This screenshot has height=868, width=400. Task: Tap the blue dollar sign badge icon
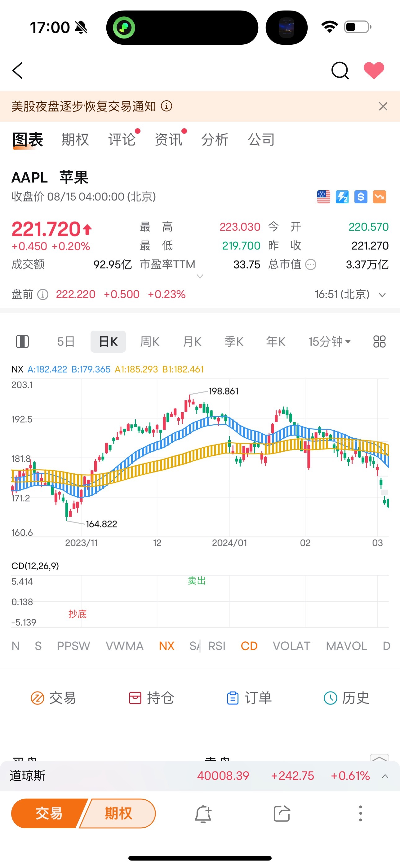click(x=361, y=197)
